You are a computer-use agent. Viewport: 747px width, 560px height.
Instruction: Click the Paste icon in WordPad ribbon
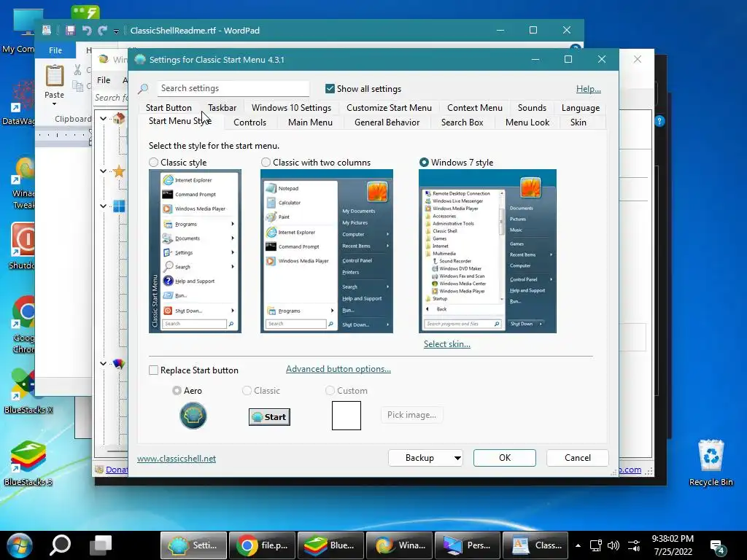[x=54, y=76]
